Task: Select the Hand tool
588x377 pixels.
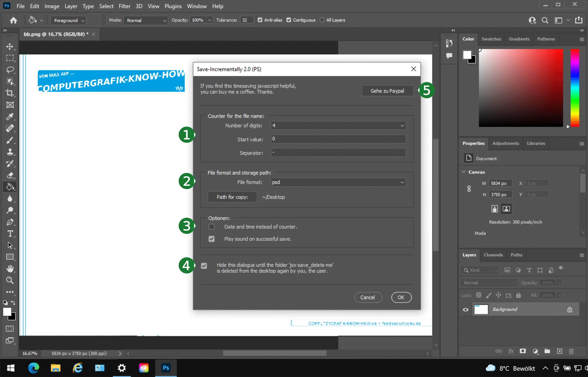Action: pos(10,269)
